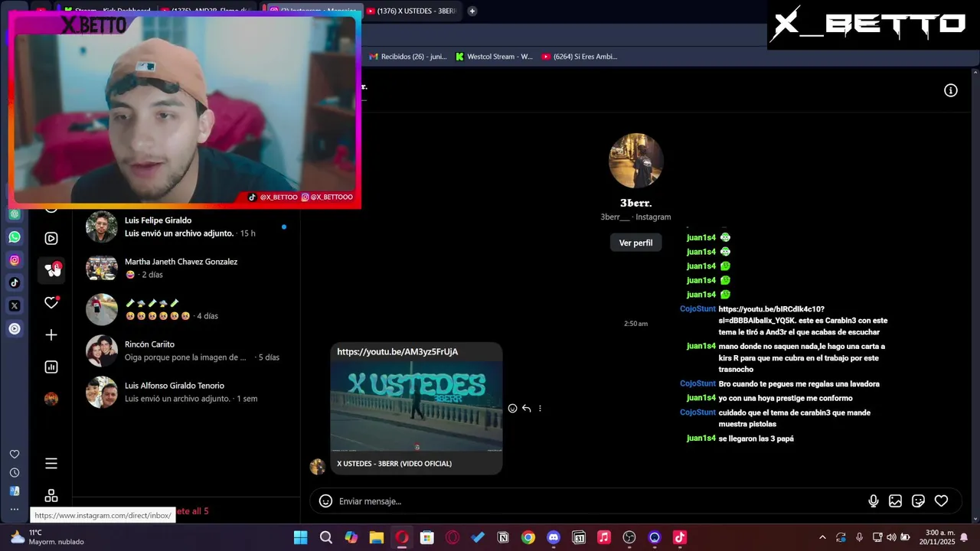Open the Instagram hamburger More menu
The height and width of the screenshot is (551, 980).
[x=51, y=463]
